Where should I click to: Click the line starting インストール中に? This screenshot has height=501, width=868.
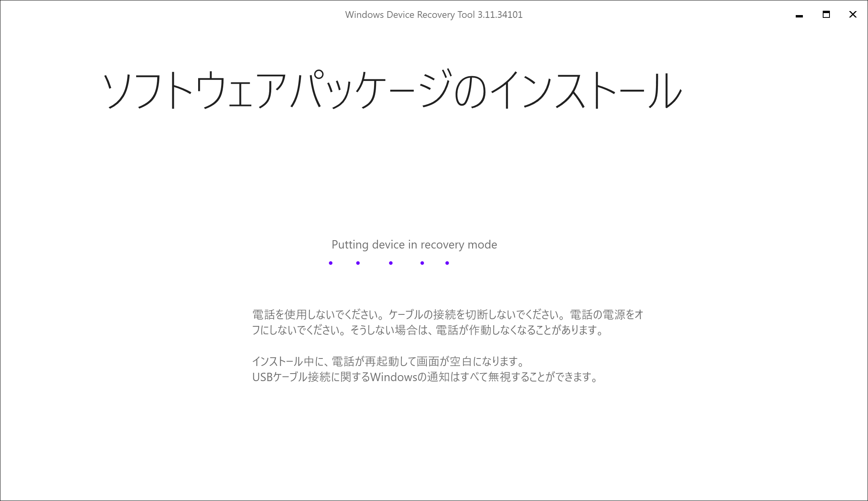(x=388, y=361)
